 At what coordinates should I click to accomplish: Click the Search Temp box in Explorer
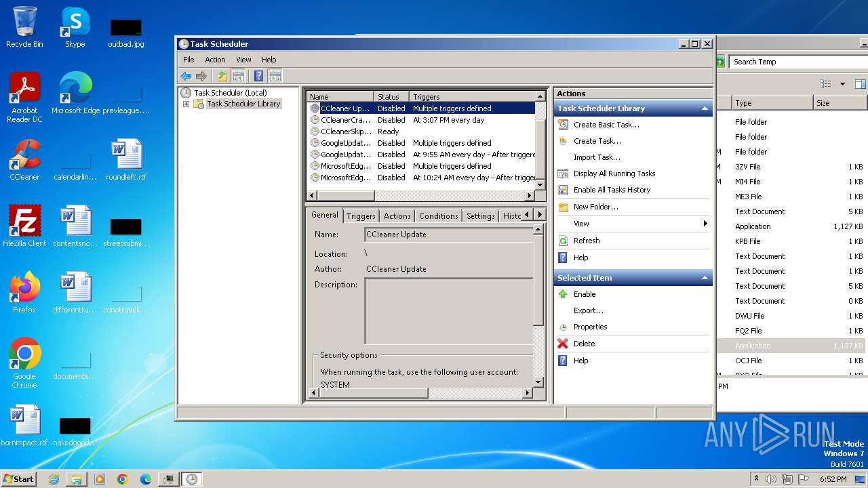click(798, 62)
